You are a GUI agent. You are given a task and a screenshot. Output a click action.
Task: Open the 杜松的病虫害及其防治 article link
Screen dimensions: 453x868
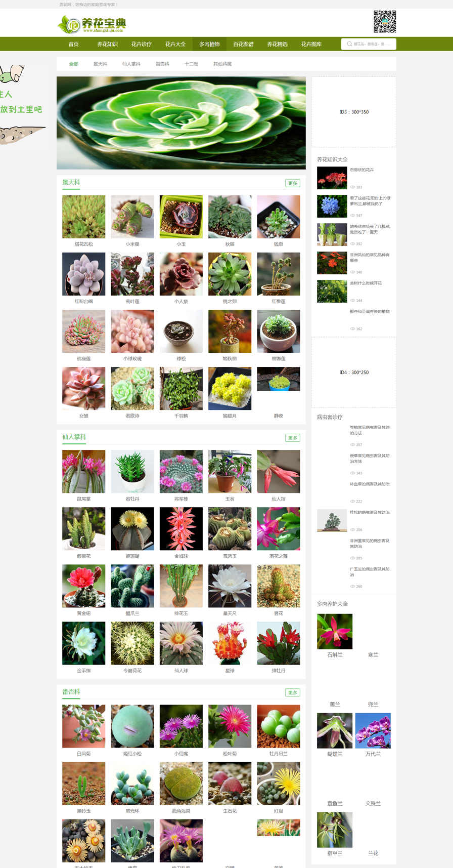[x=370, y=512]
